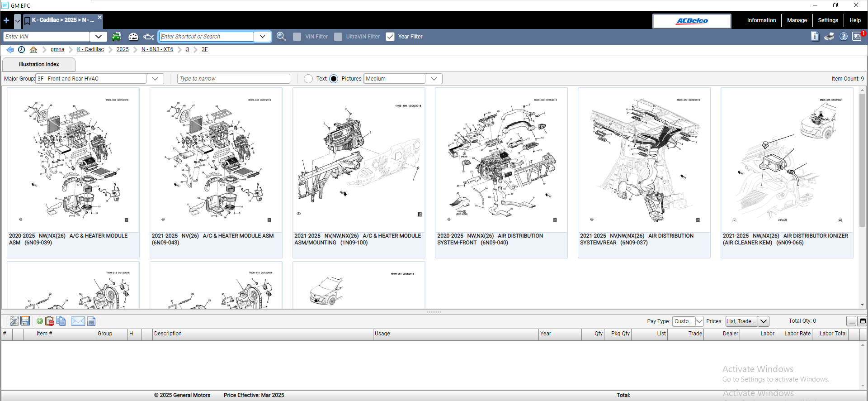The height and width of the screenshot is (401, 868).
Task: Click the oil can icon
Action: [149, 37]
